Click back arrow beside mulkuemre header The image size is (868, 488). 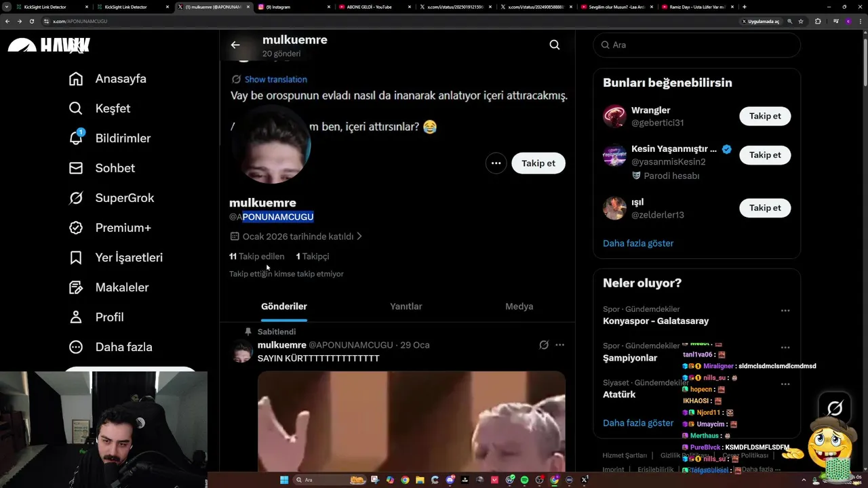pyautogui.click(x=235, y=45)
